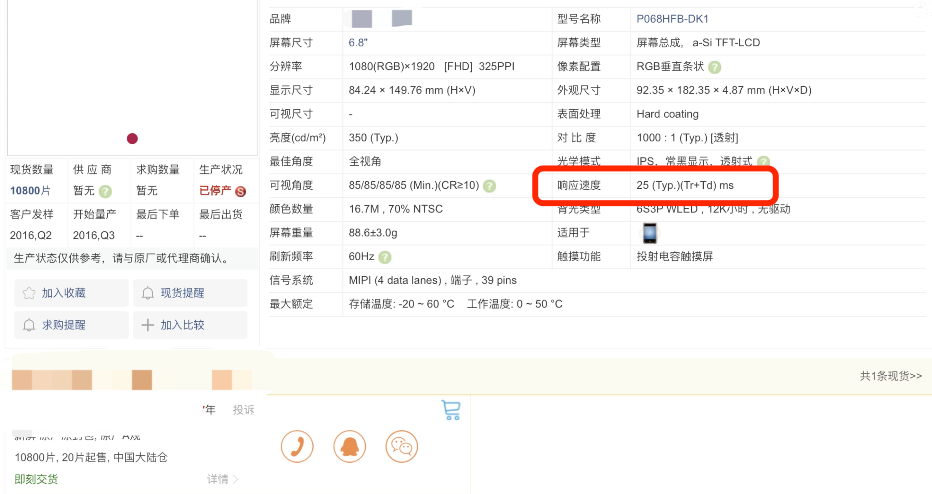Click the 加入收藏 button

(x=71, y=293)
